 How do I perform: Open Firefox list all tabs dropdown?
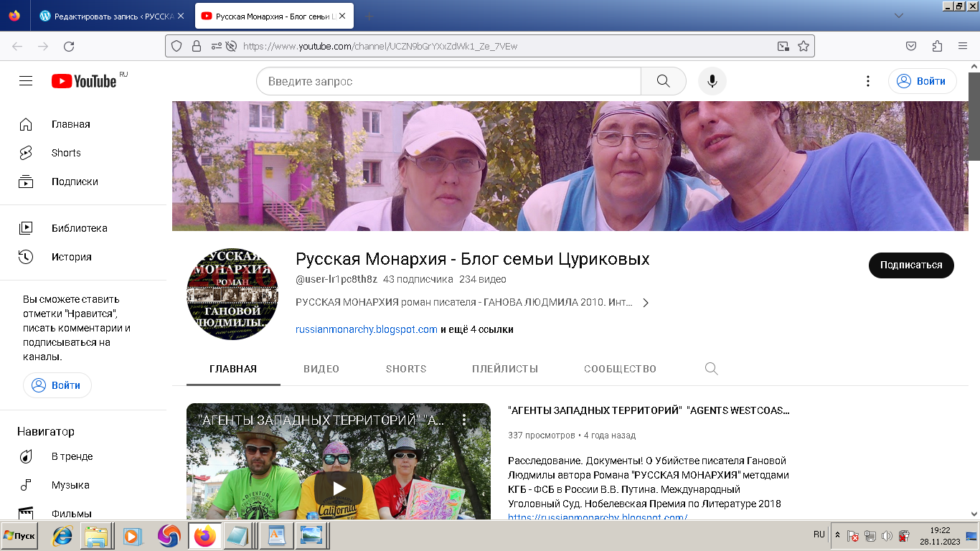[x=898, y=16]
